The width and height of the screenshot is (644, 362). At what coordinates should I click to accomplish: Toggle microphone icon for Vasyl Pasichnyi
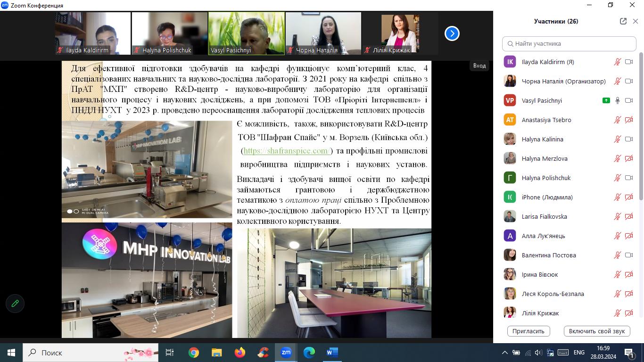[x=617, y=100]
